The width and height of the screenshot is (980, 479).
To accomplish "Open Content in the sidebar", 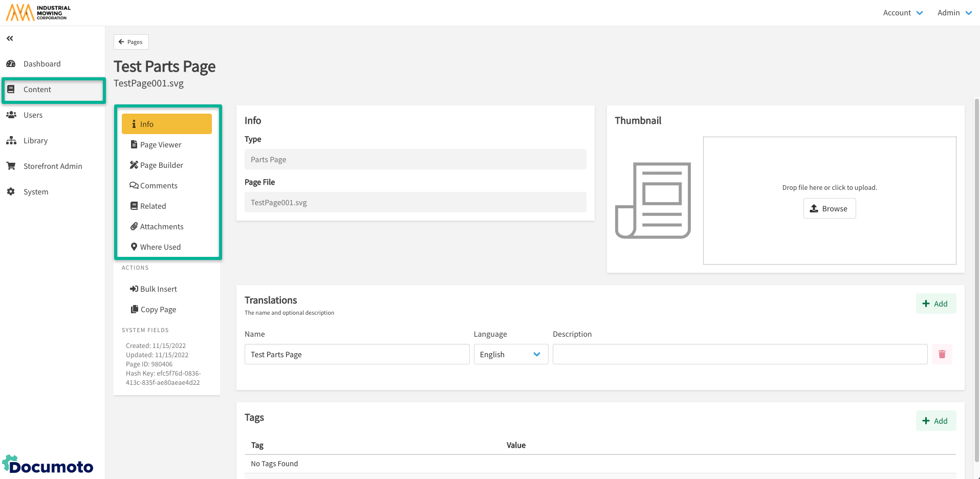I will coord(37,90).
